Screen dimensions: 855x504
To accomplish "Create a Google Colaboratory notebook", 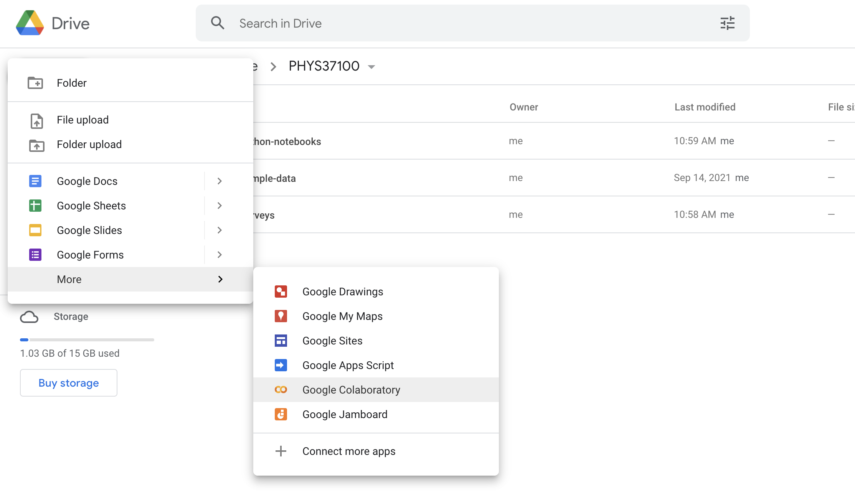I will (376, 390).
